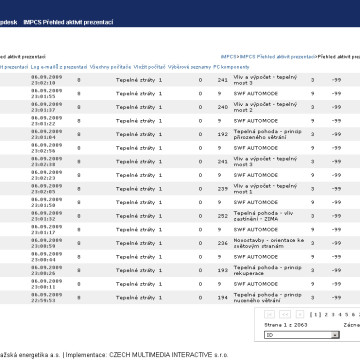Screen dimensions: 360x360
Task: Click 'Tepelné ztráty' in the tepelný most 2 row
Action: point(136,107)
